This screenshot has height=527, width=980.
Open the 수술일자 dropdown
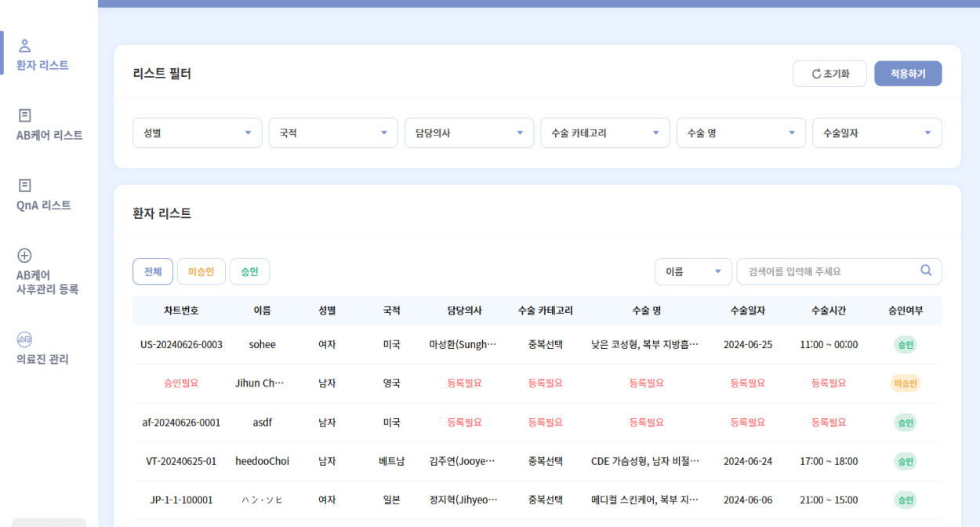[x=877, y=133]
